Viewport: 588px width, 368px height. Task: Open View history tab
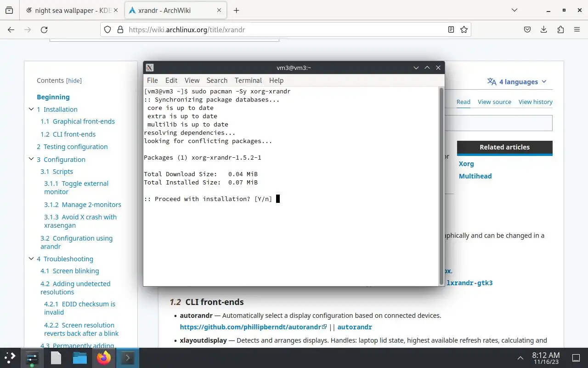(x=536, y=102)
